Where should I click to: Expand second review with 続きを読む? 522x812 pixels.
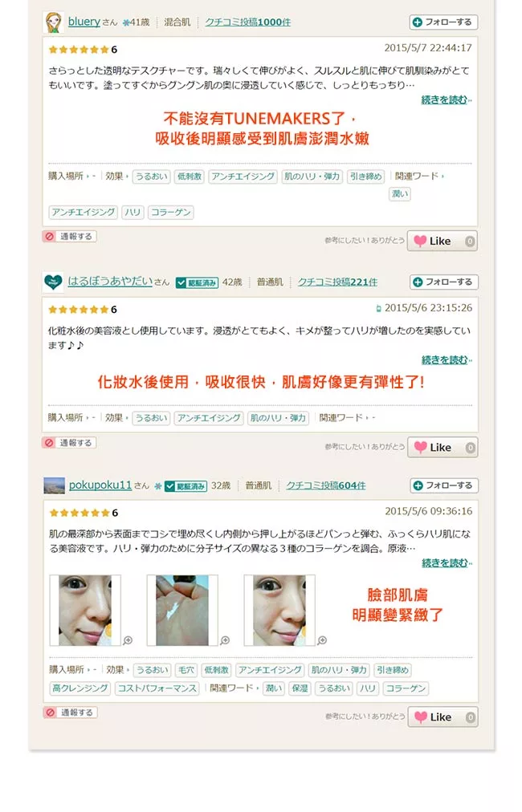[446, 359]
